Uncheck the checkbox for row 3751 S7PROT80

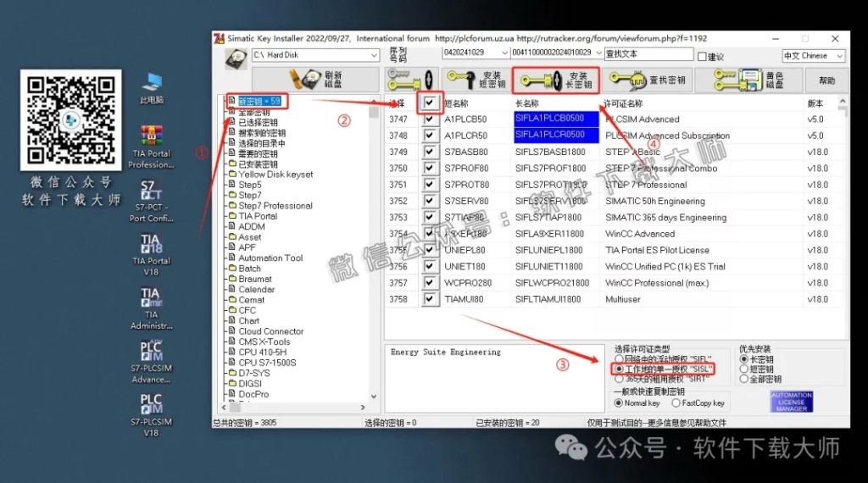pos(430,184)
